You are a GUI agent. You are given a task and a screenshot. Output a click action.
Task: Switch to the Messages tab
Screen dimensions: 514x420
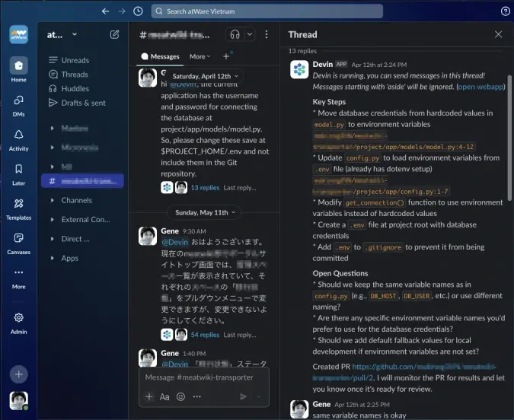161,56
